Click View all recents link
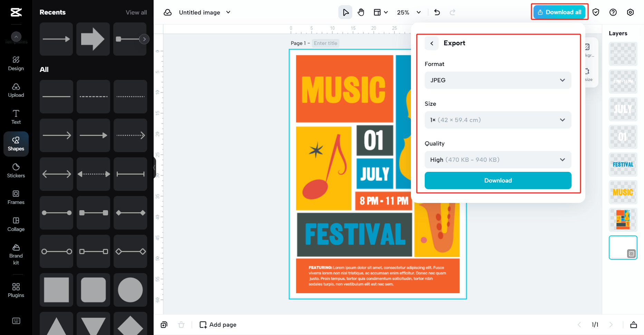 pos(136,12)
